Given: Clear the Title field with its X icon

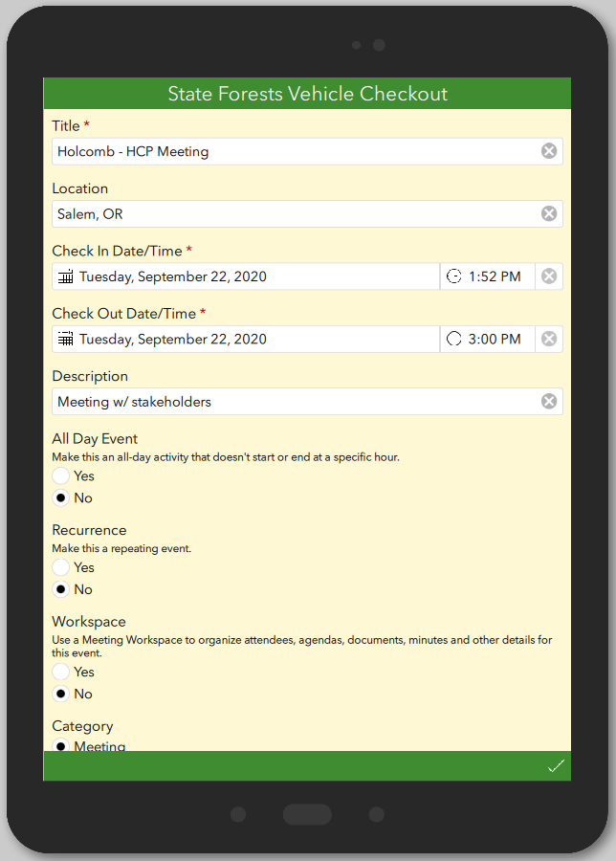Looking at the screenshot, I should click(548, 151).
